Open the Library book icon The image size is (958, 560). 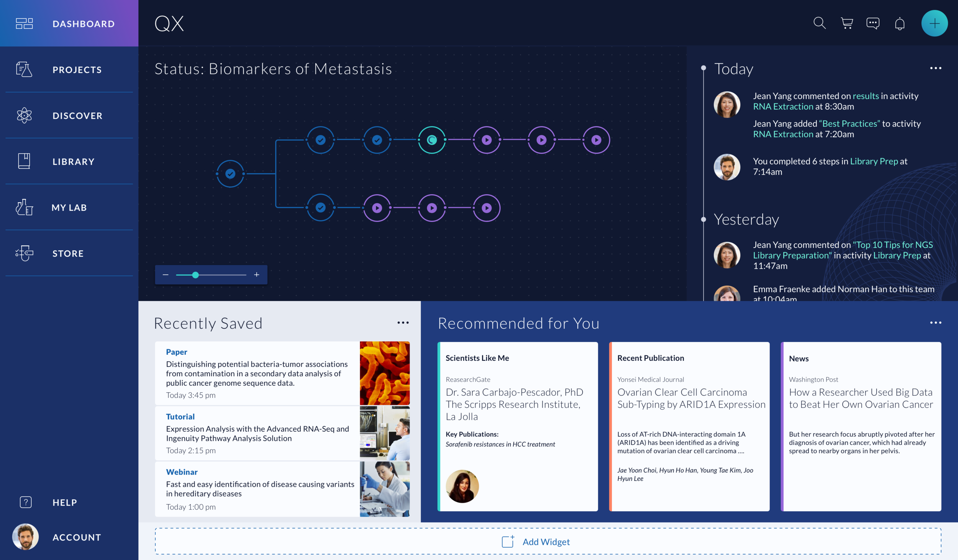click(x=24, y=161)
